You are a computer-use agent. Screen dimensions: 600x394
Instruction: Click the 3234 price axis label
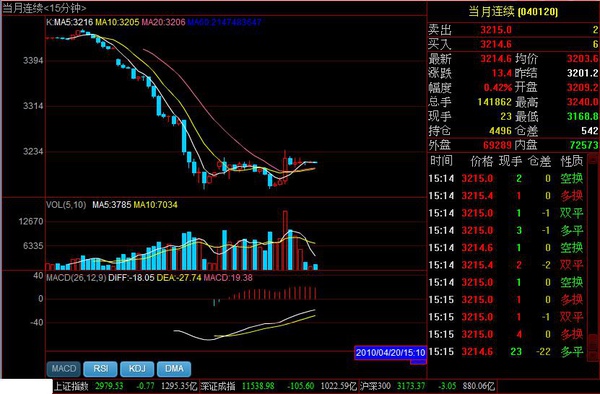tap(33, 151)
